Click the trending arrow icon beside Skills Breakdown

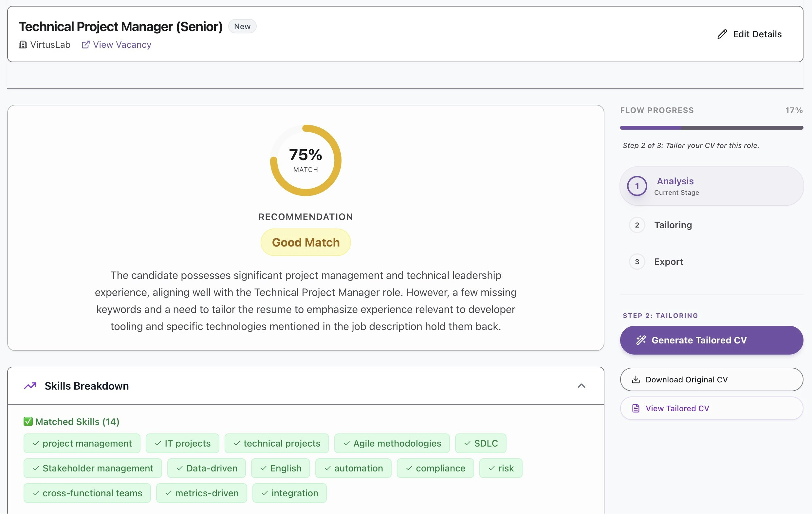coord(30,386)
